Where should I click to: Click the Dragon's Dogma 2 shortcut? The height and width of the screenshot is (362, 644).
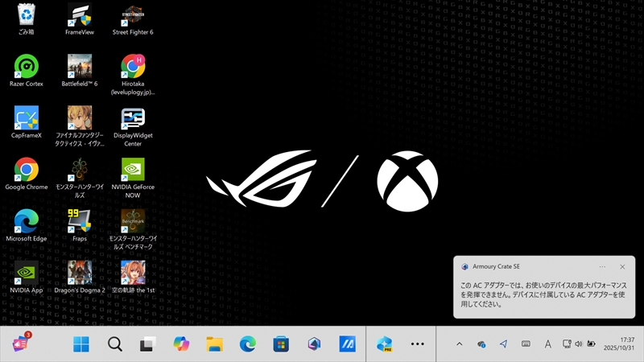click(x=80, y=273)
